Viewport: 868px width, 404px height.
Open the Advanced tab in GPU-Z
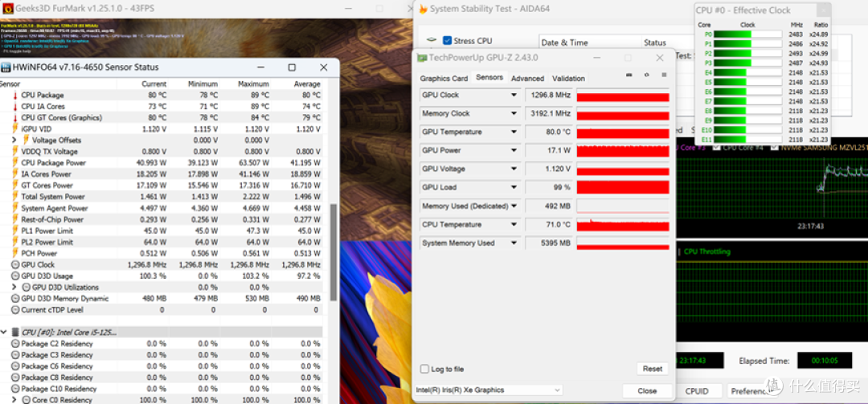pyautogui.click(x=527, y=79)
